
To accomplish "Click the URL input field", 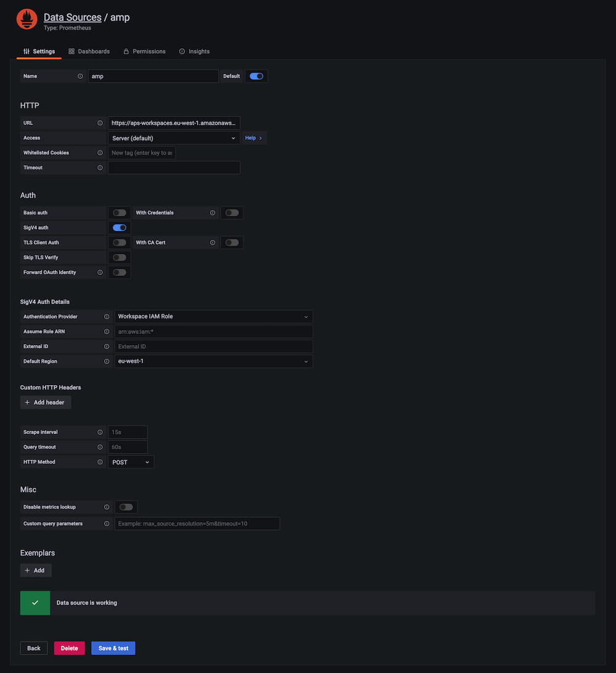I will pyautogui.click(x=174, y=123).
